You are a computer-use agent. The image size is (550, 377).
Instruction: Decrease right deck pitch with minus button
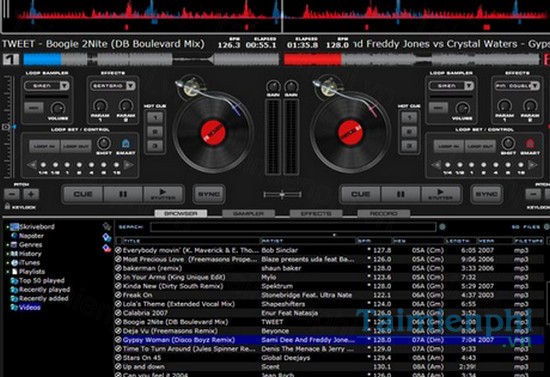533,194
